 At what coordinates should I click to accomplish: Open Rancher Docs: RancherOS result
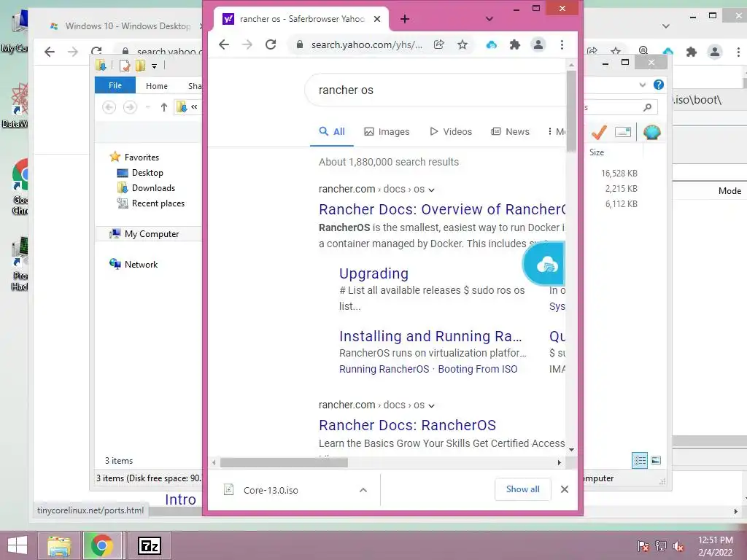pos(407,425)
